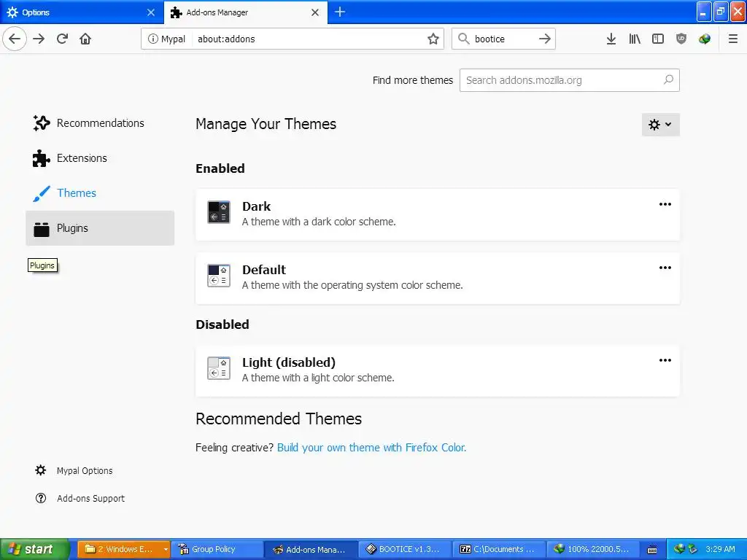
Task: Click the Dark theme name
Action: coord(256,206)
